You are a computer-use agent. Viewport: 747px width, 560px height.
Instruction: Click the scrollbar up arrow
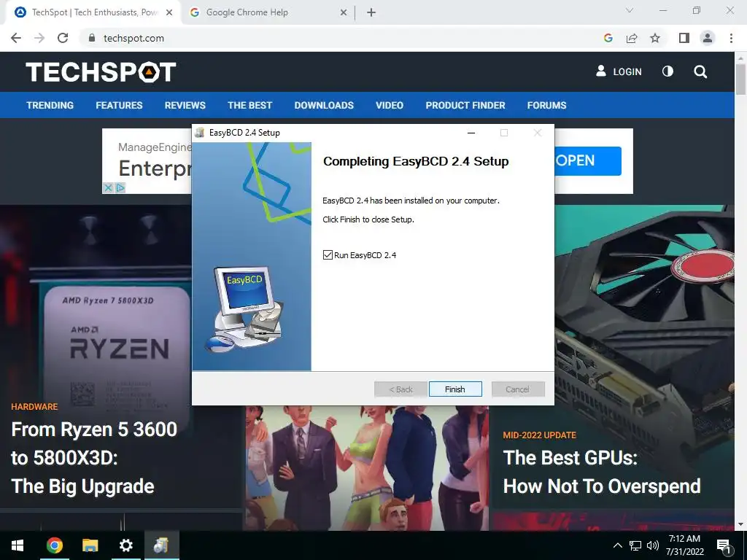(x=740, y=58)
